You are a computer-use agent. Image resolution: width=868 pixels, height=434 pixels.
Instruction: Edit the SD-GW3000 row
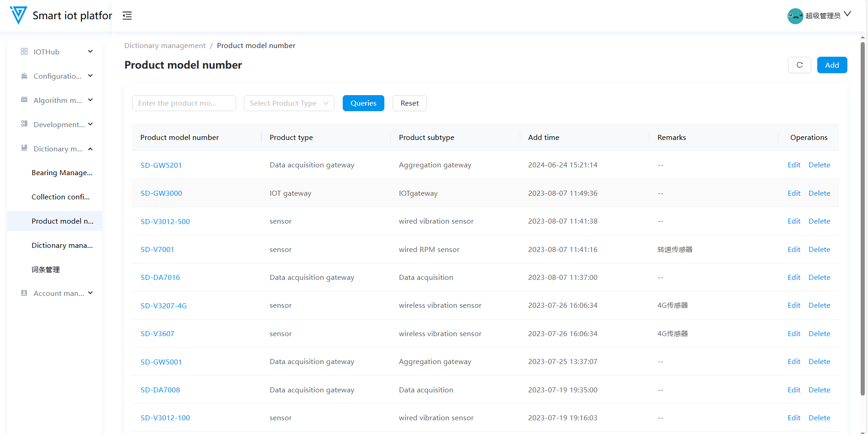794,193
